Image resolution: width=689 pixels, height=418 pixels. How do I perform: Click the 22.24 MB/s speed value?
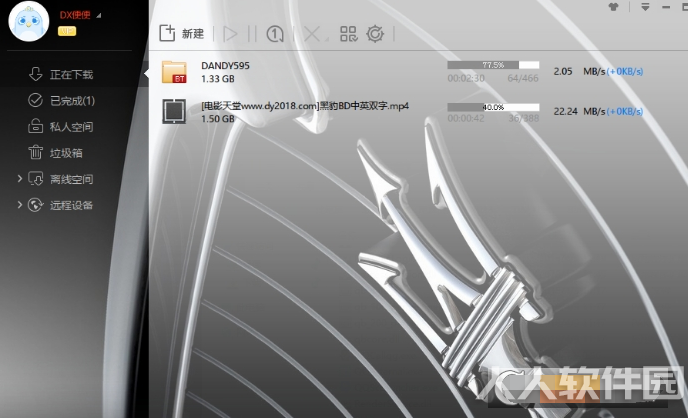click(x=579, y=111)
